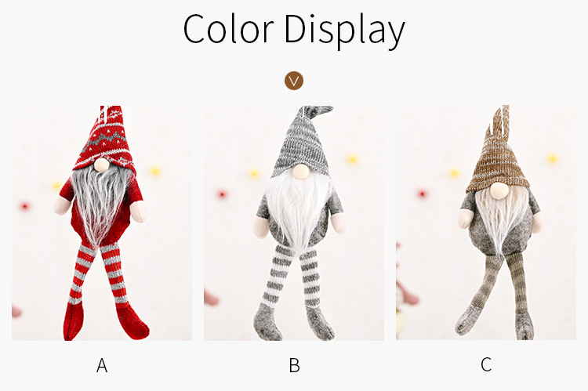This screenshot has width=588, height=391.
Task: Click the brown-hat gnome's white beard
Action: click(x=501, y=221)
